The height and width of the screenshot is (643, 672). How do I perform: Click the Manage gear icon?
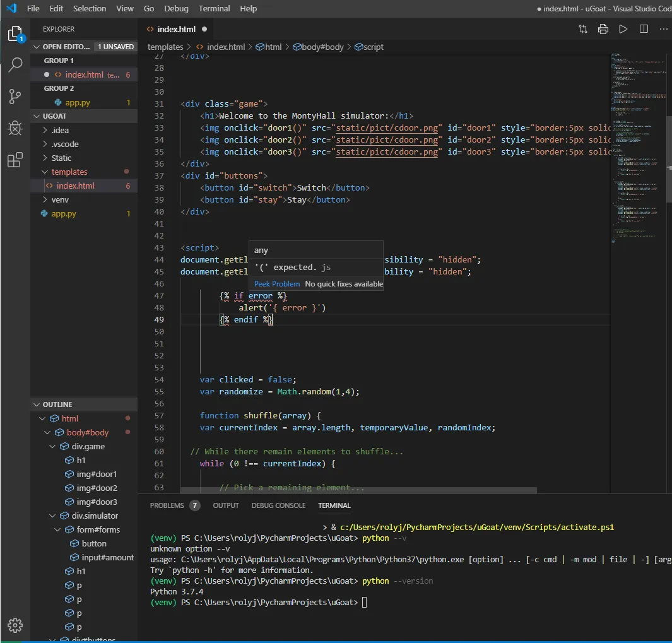15,625
